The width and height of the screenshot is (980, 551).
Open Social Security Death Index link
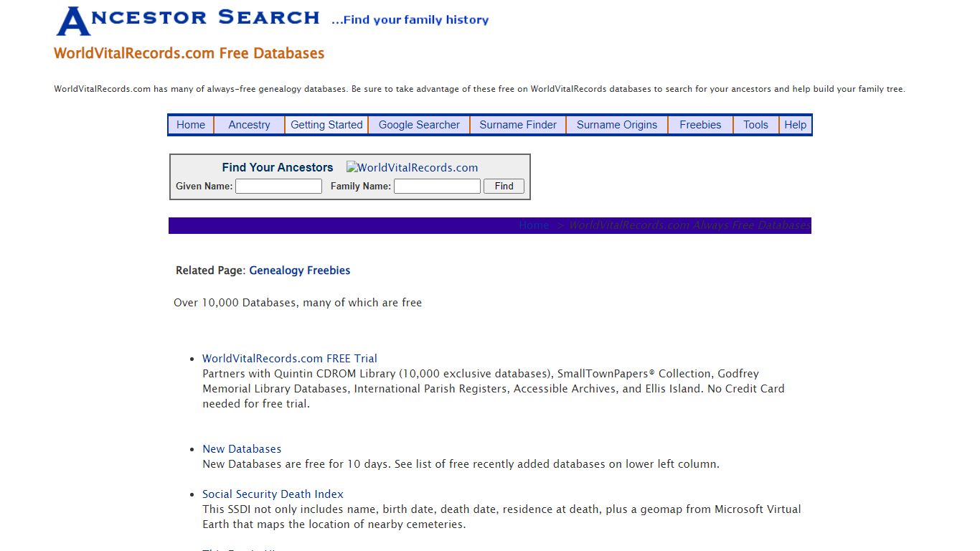click(x=273, y=494)
